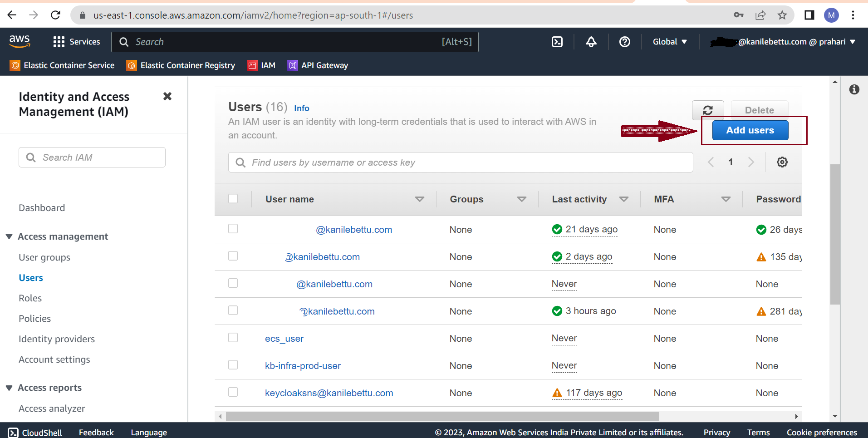Viewport: 868px width, 438px height.
Task: Open the info panel icon
Action: [x=854, y=89]
